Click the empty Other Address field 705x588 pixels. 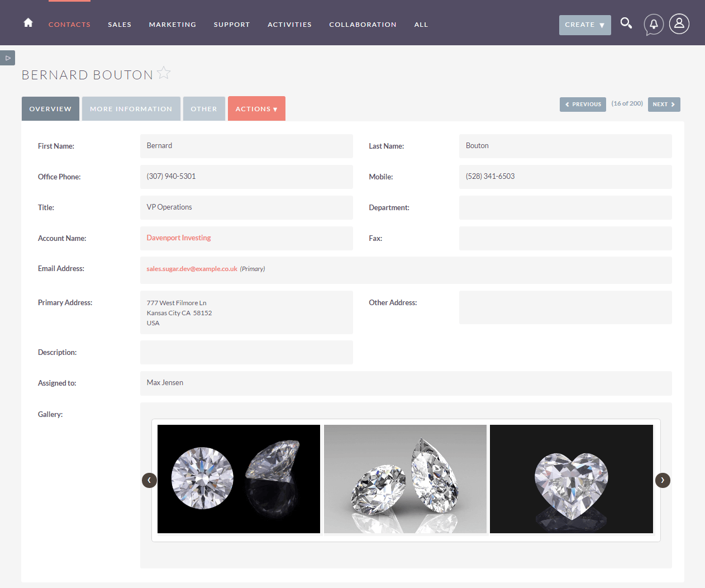pyautogui.click(x=565, y=307)
